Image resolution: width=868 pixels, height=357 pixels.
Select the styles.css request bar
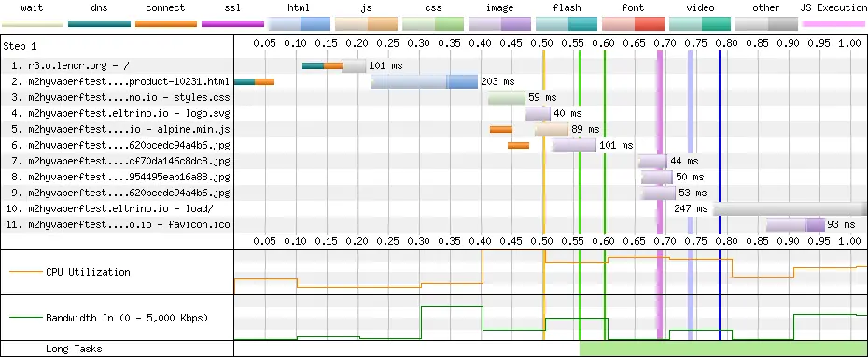pyautogui.click(x=507, y=97)
